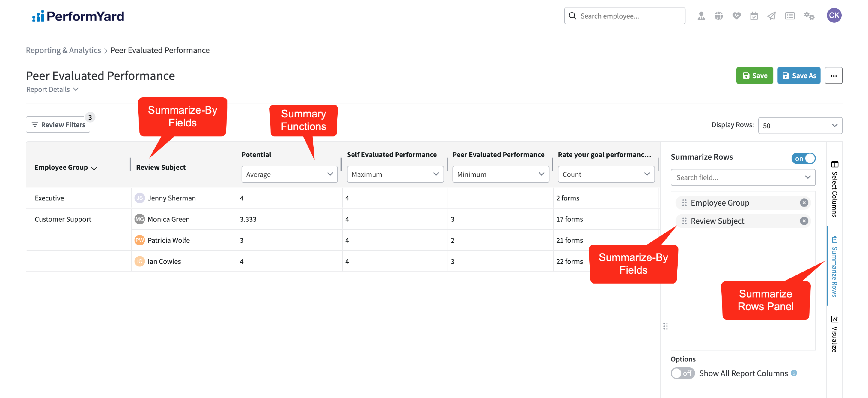Open the list report icon in header
The height and width of the screenshot is (398, 868).
(x=790, y=16)
